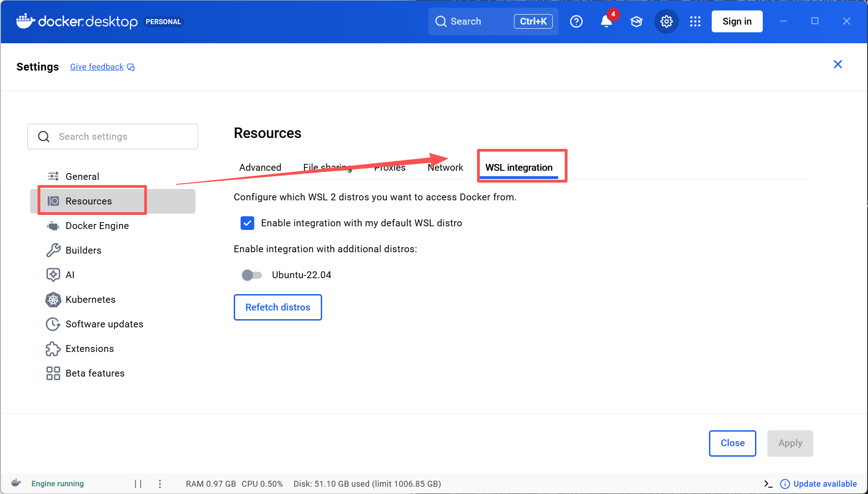Focus the Search settings input field
The height and width of the screenshot is (494, 868).
click(113, 137)
